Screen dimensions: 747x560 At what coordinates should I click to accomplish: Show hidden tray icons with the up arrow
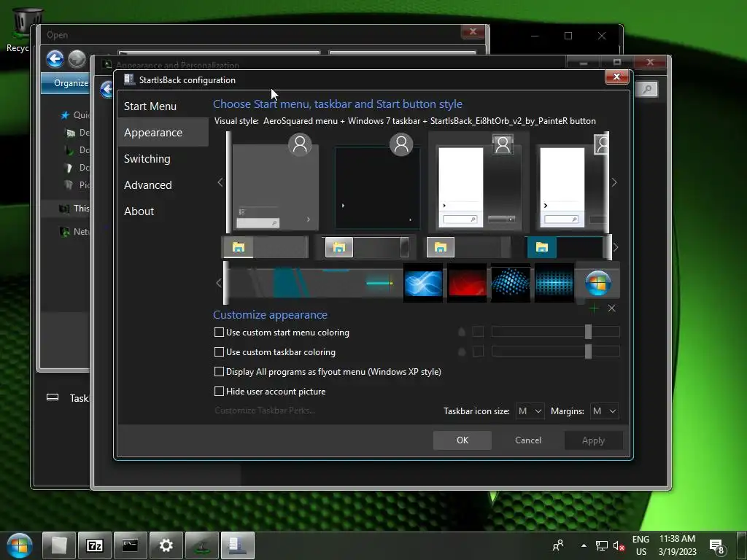tap(584, 545)
